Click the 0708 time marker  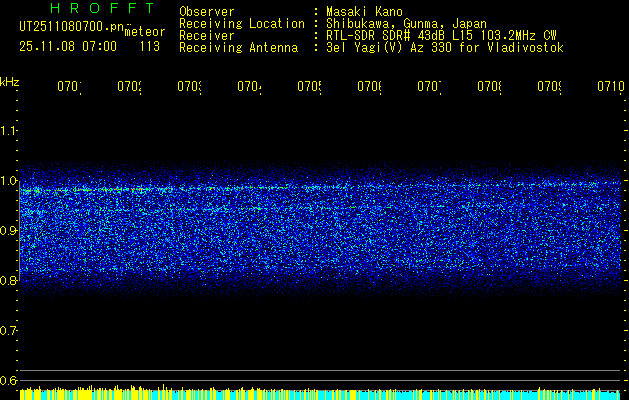pyautogui.click(x=489, y=87)
